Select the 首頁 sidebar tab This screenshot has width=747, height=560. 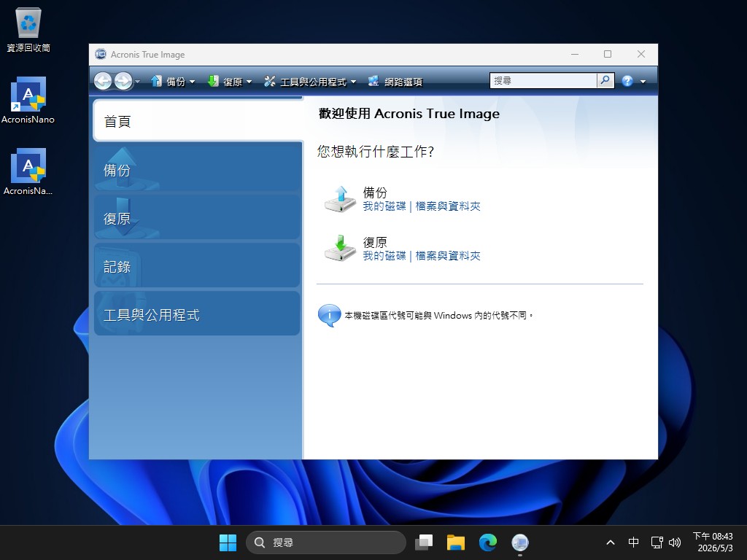(198, 121)
